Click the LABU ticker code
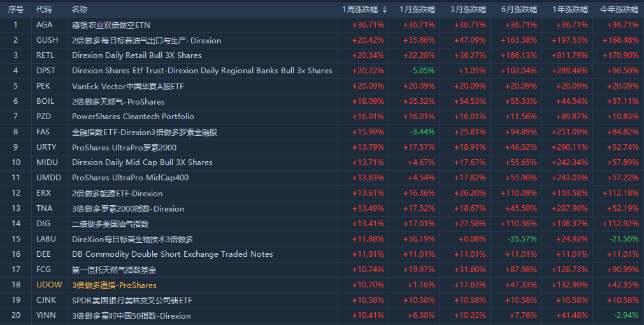This screenshot has height=325, width=644. [x=47, y=239]
